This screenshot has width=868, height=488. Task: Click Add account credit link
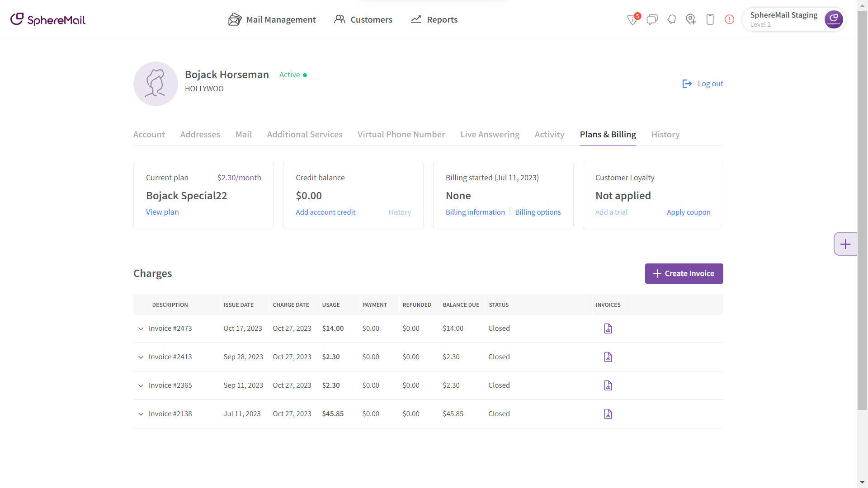click(325, 212)
